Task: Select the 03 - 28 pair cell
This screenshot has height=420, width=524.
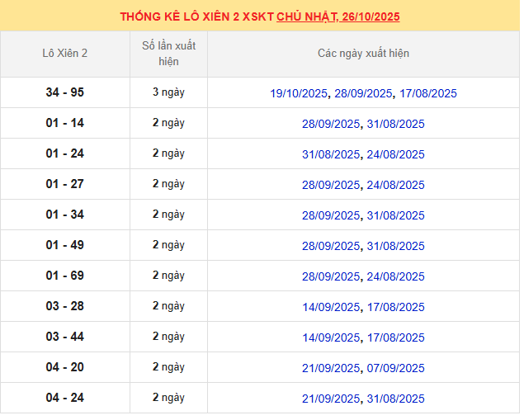Action: (65, 306)
